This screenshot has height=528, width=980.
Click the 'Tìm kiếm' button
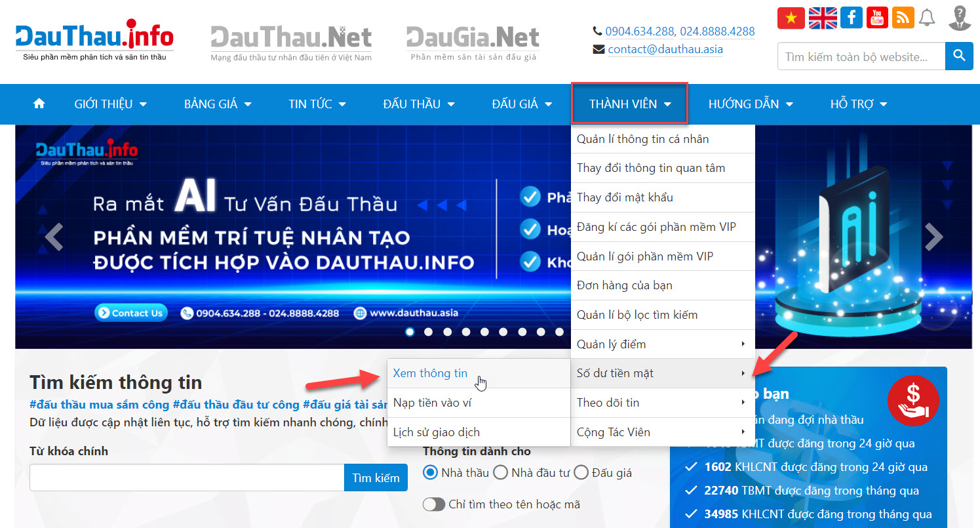376,477
